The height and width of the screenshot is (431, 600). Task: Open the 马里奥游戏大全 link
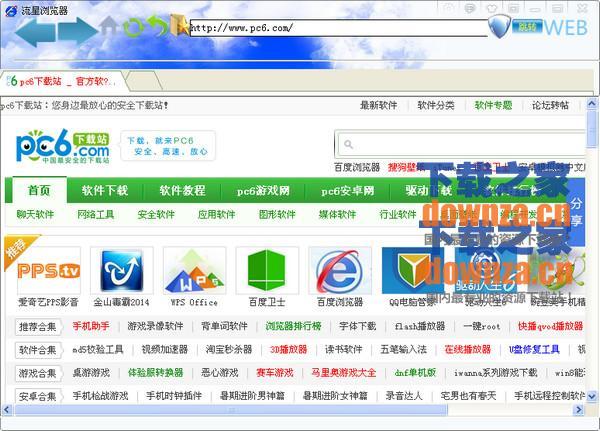pyautogui.click(x=344, y=373)
